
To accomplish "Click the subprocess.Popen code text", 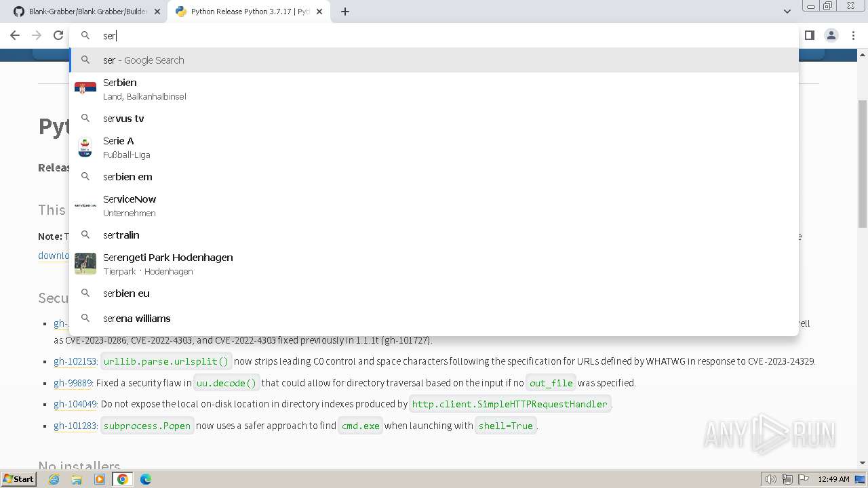I will coord(147,426).
